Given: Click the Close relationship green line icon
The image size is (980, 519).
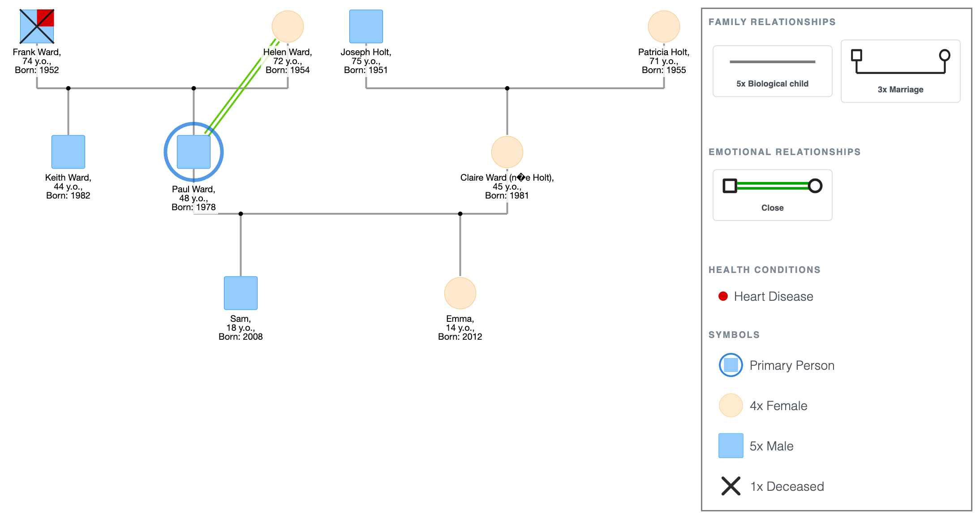Looking at the screenshot, I should [773, 186].
